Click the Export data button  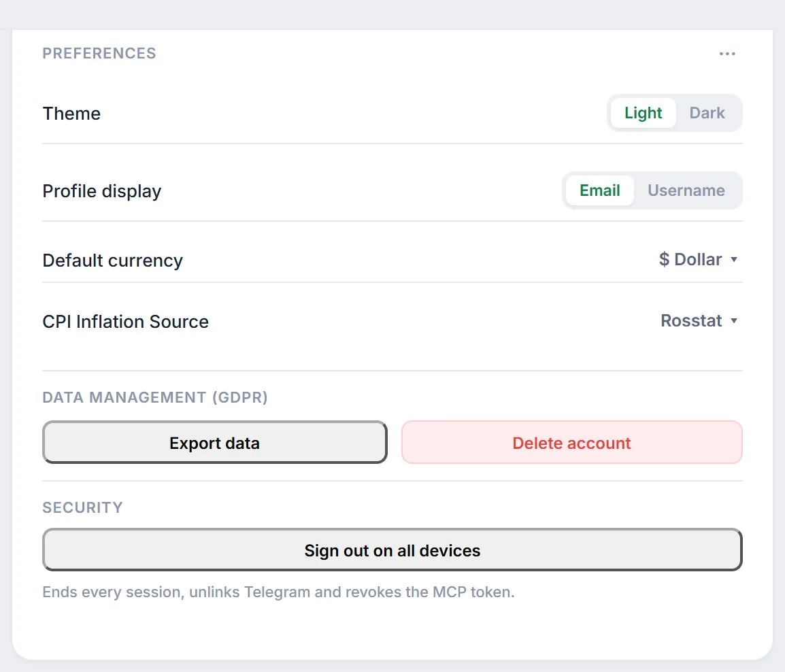coord(215,442)
